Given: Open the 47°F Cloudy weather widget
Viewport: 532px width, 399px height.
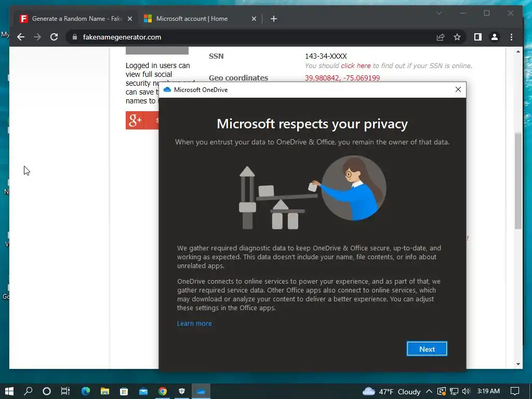Looking at the screenshot, I should point(391,392).
